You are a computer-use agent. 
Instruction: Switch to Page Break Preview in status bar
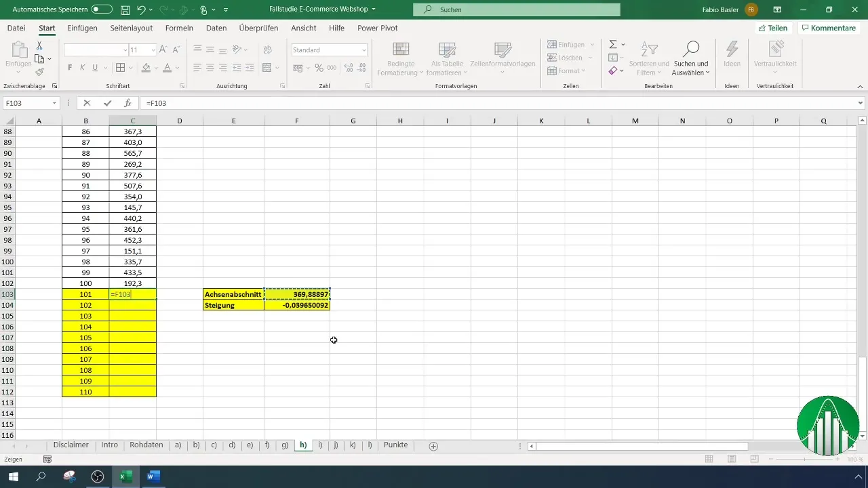click(754, 459)
